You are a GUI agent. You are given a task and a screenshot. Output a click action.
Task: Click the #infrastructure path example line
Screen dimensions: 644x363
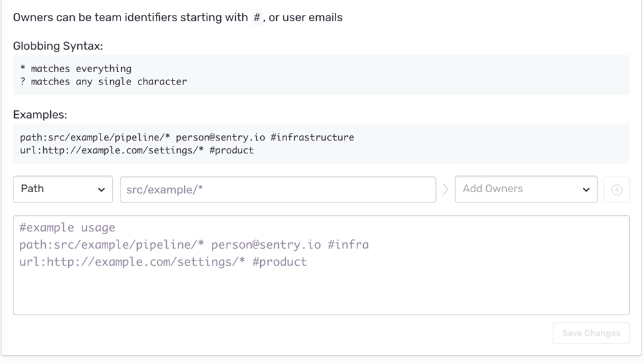coord(187,137)
